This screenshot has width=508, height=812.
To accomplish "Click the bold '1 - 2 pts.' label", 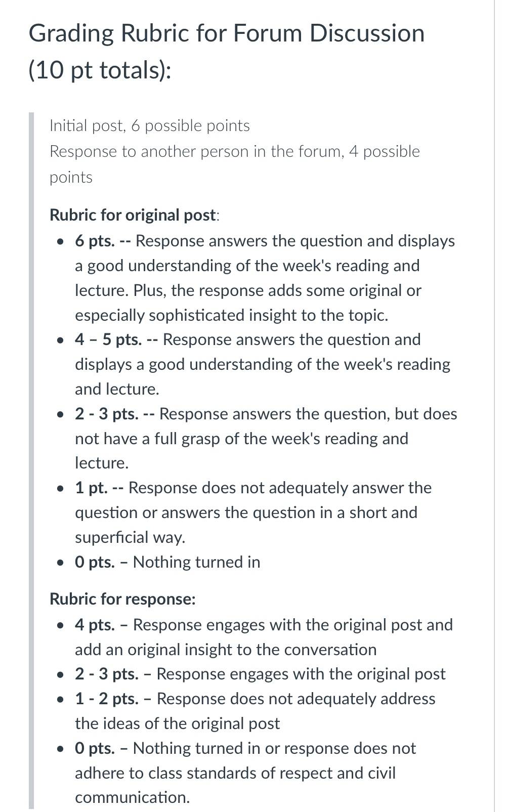I will tap(107, 699).
